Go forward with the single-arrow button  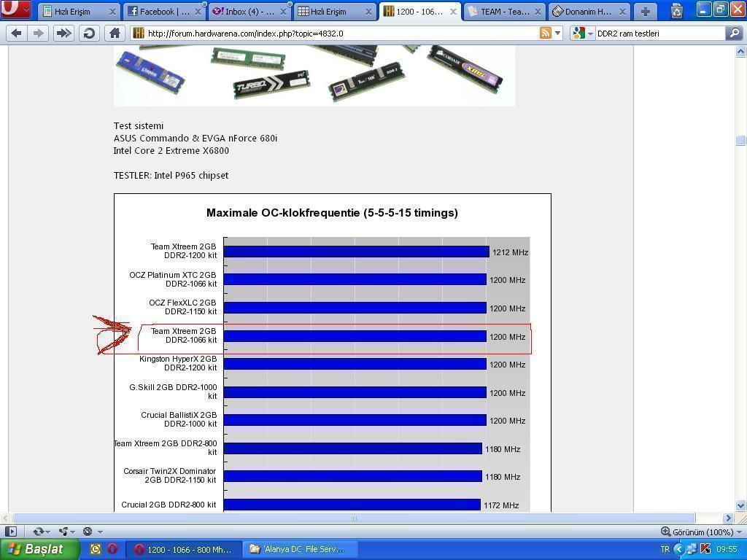click(38, 34)
